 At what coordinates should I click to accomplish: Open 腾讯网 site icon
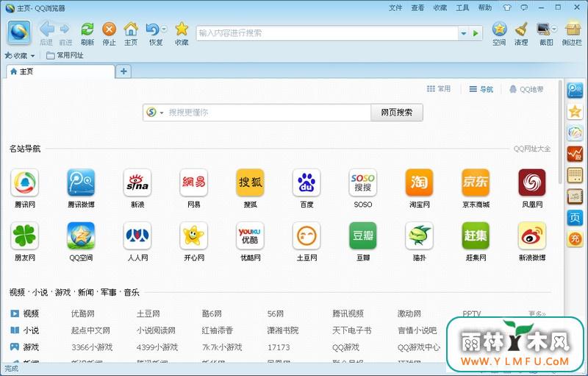tap(25, 182)
